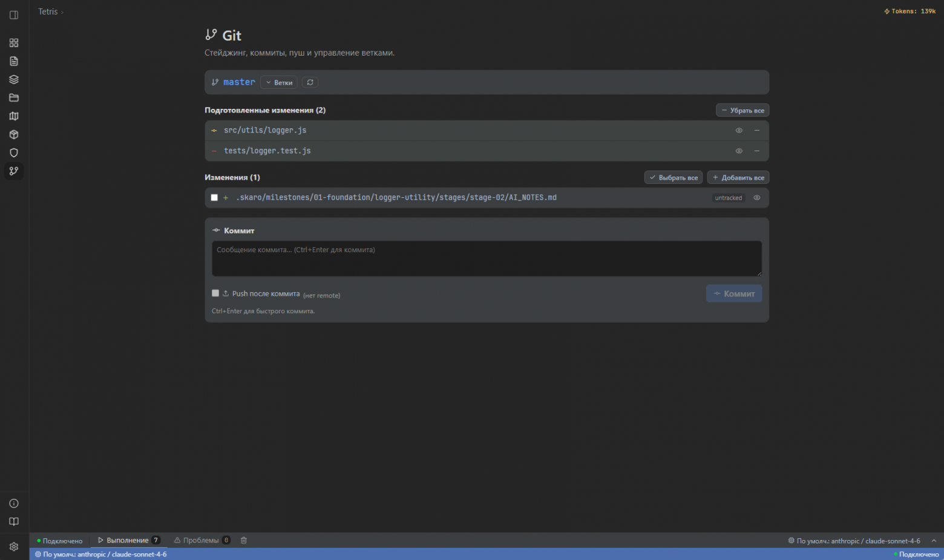The width and height of the screenshot is (944, 560).
Task: Open the shield icon in sidebar
Action: tap(14, 153)
